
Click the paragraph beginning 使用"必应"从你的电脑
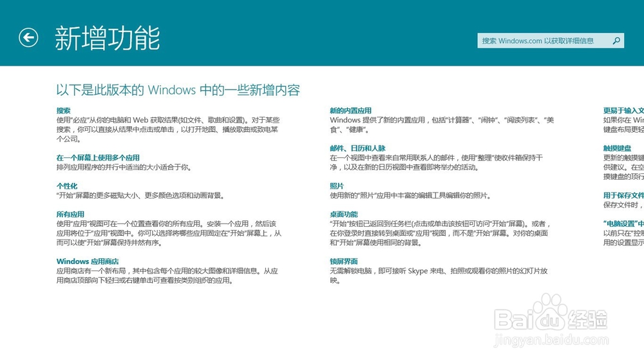click(x=168, y=129)
